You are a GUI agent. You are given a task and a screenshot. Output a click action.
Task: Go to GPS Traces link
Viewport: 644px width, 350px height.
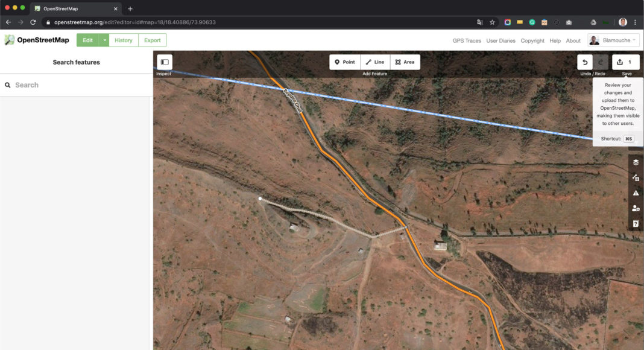click(467, 41)
